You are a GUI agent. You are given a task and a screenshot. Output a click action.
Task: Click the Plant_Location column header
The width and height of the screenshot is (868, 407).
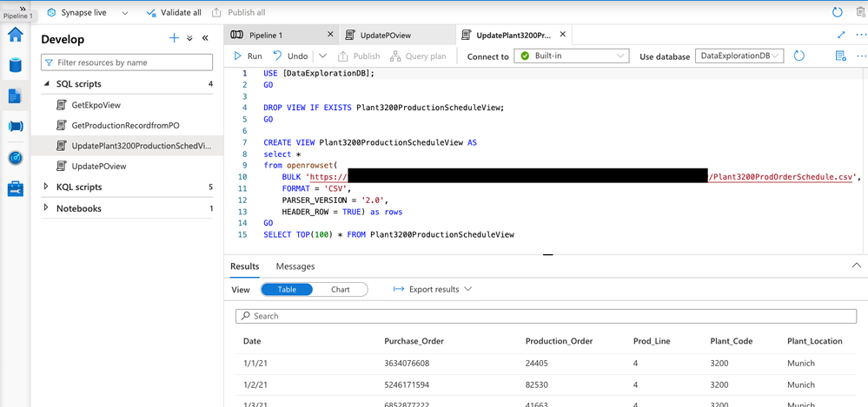point(815,341)
